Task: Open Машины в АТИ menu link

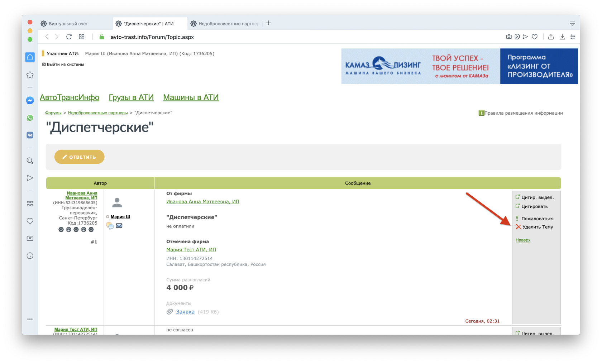Action: (191, 97)
